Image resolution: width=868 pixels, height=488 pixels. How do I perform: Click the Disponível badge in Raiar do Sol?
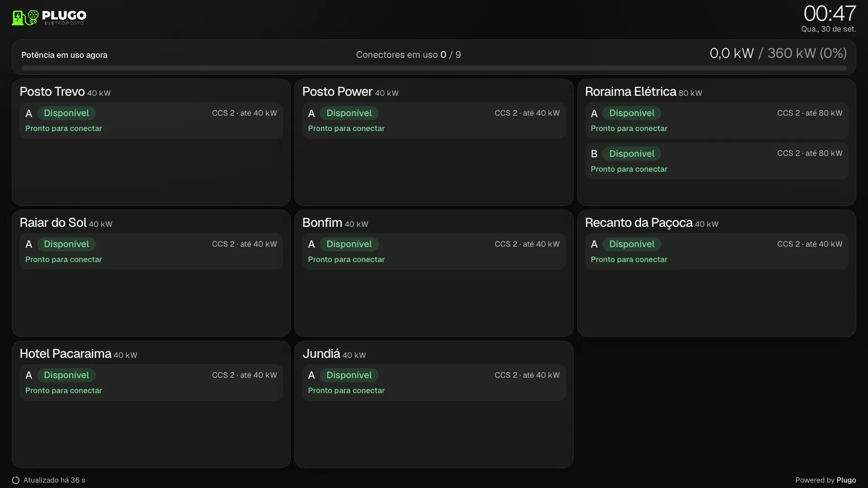point(66,244)
